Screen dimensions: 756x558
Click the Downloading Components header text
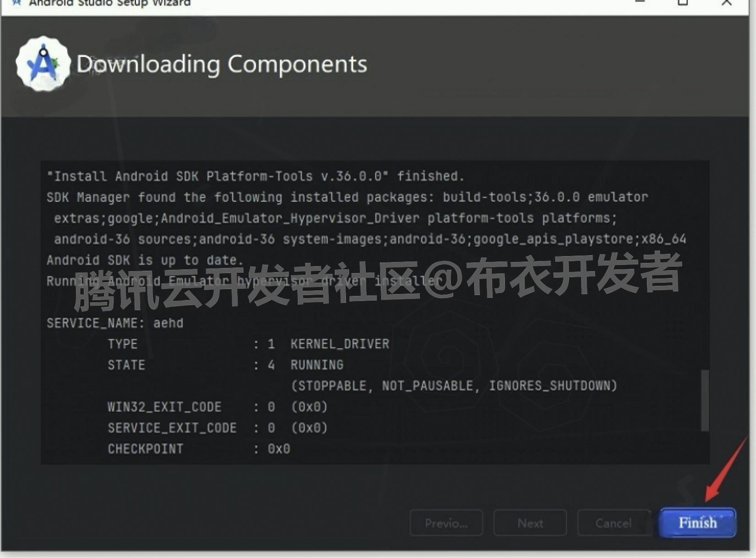221,64
